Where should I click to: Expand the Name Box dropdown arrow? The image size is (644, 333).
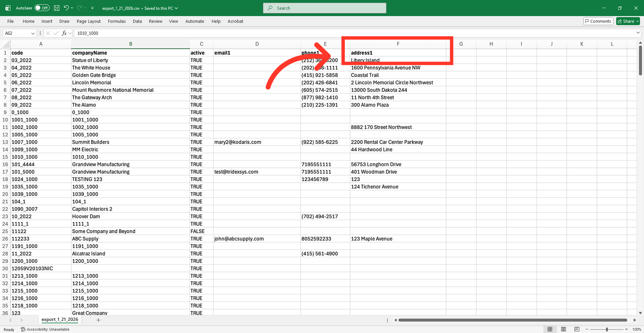(x=33, y=33)
